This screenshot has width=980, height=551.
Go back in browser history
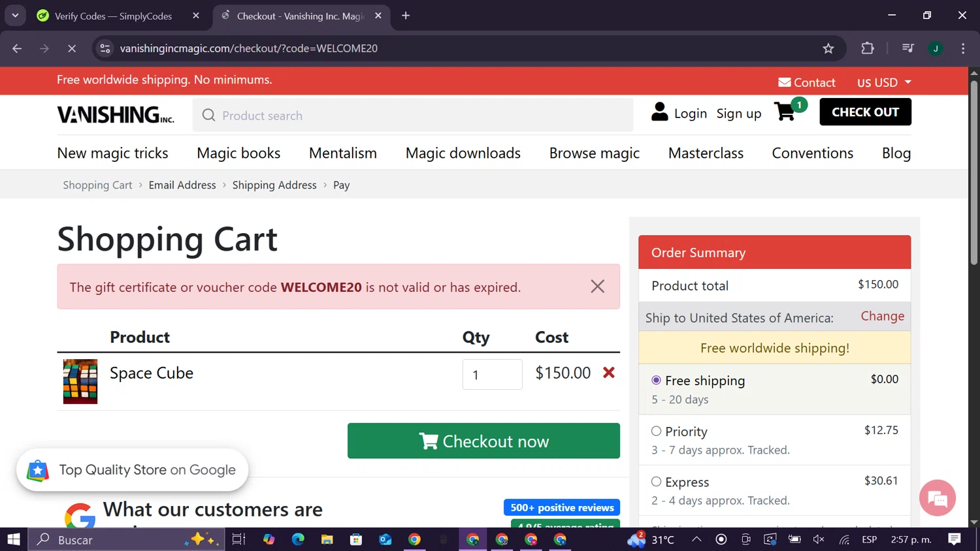pyautogui.click(x=17, y=48)
